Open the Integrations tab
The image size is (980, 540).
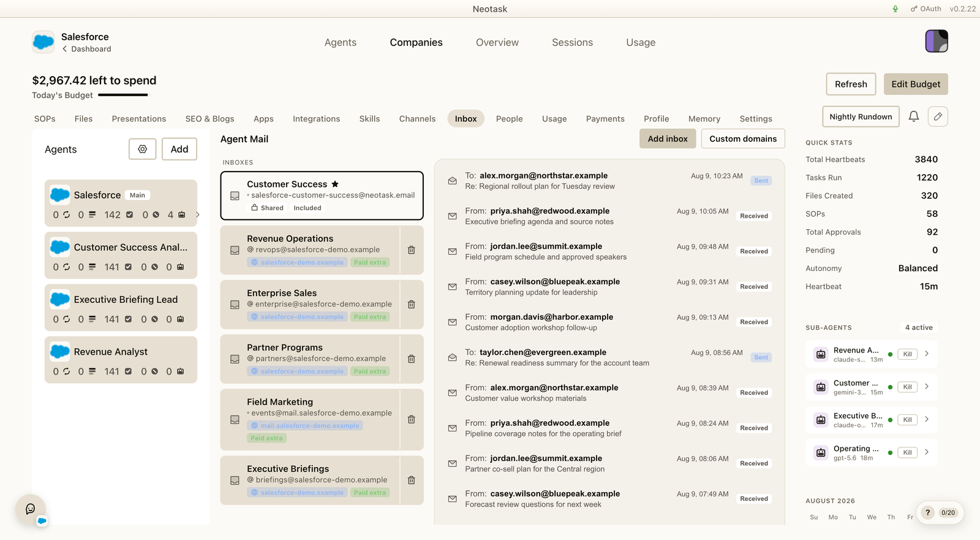tap(316, 119)
